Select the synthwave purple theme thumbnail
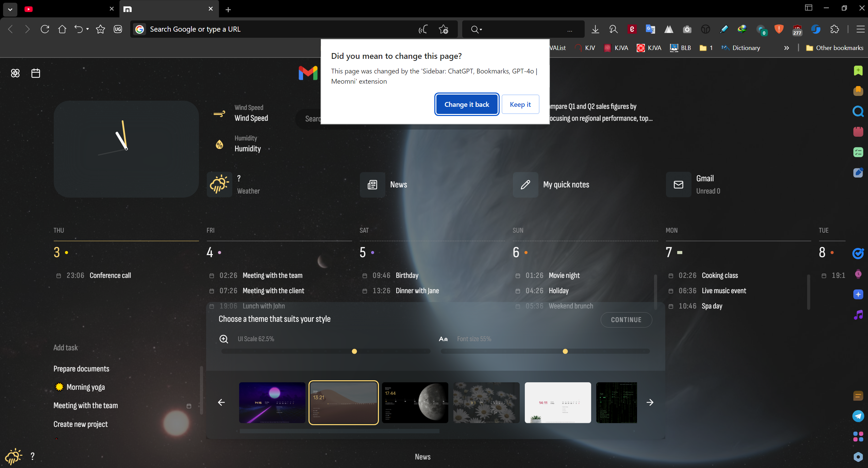 pos(272,403)
